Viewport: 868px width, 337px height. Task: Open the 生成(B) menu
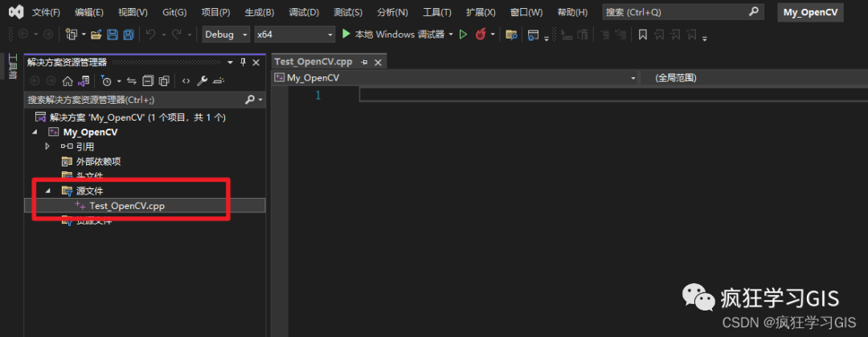(259, 12)
